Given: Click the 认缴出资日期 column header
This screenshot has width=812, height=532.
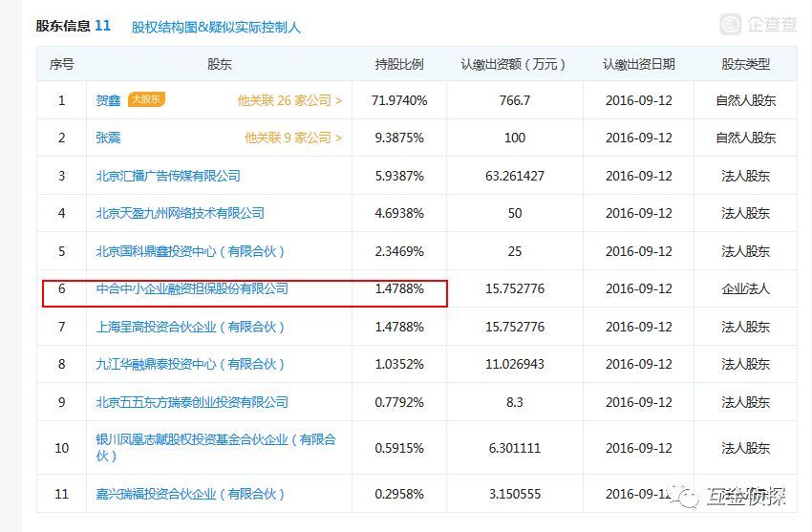Looking at the screenshot, I should click(639, 64).
